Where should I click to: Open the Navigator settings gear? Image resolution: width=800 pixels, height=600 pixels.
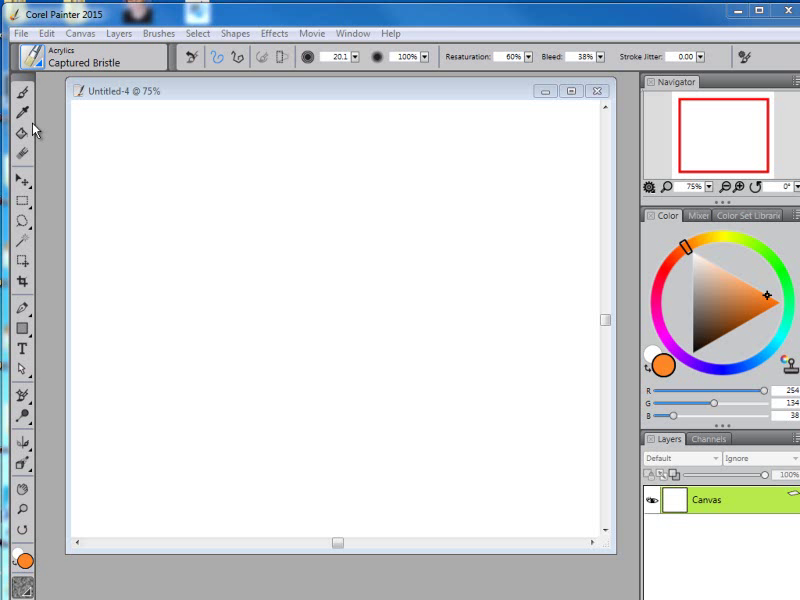point(650,187)
